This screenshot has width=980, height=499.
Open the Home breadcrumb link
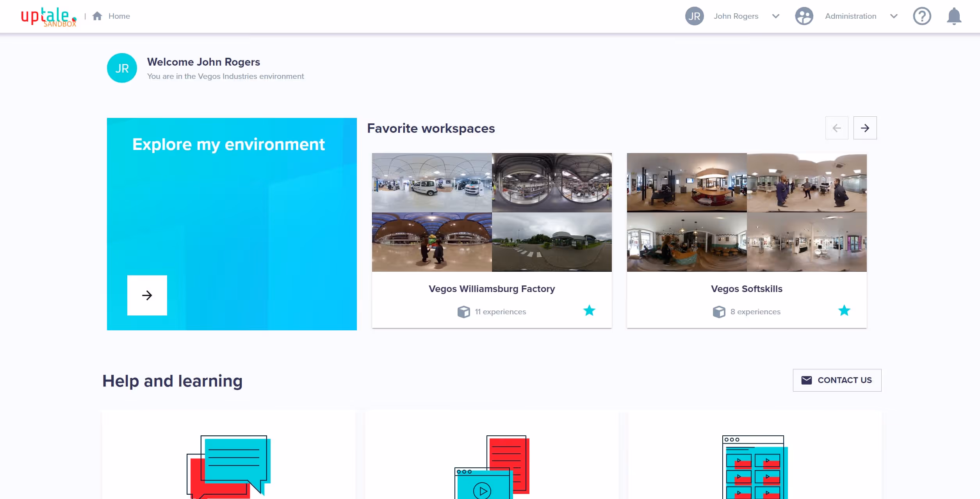click(x=119, y=16)
